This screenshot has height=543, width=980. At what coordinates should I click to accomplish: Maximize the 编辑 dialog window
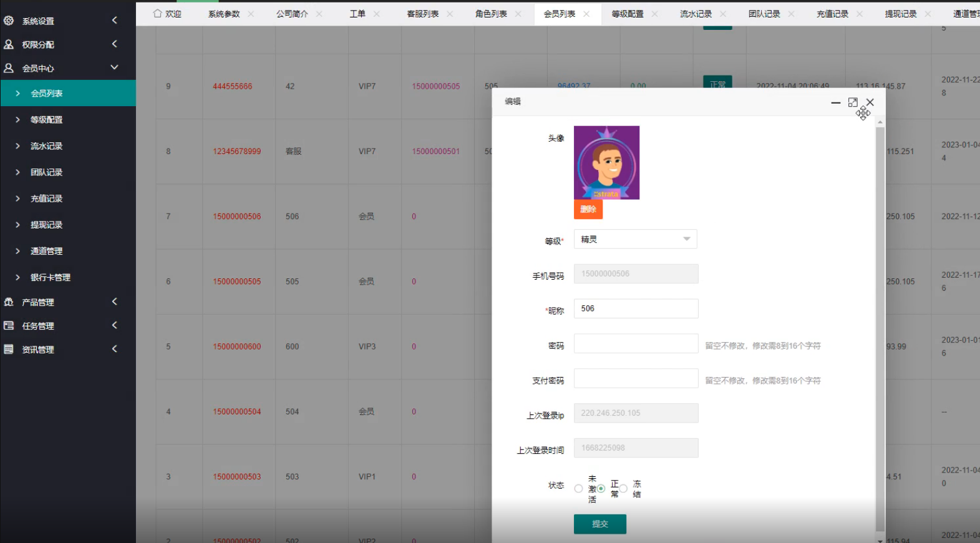coord(853,102)
